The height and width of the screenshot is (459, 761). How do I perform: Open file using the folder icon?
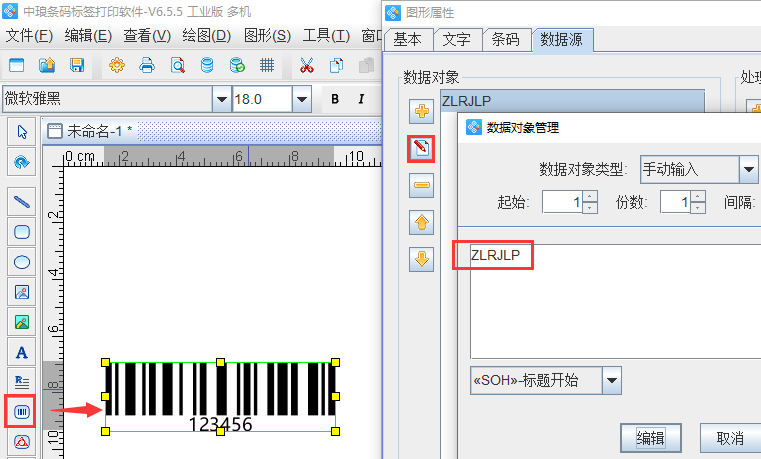coord(47,65)
